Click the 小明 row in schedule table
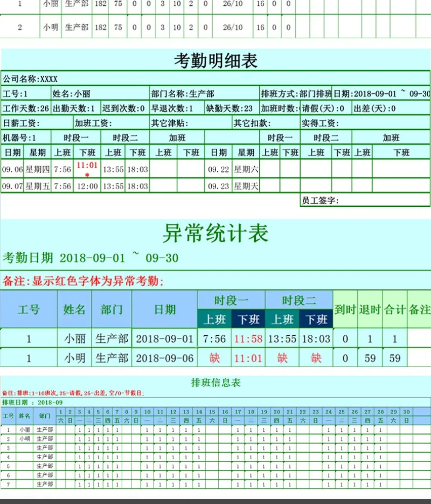This screenshot has width=431, height=504. (x=215, y=438)
